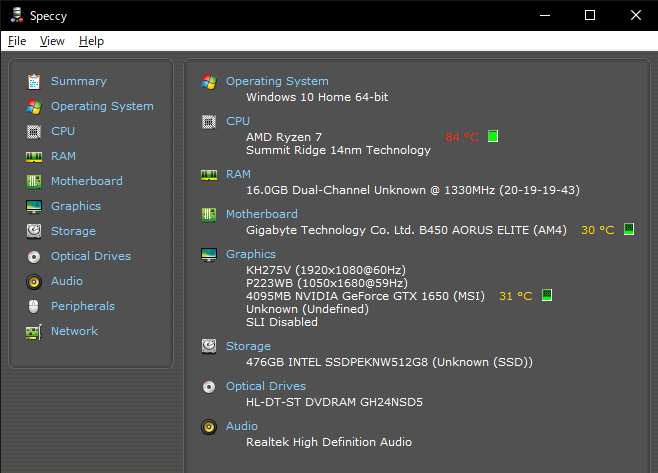The width and height of the screenshot is (658, 473).
Task: Select Summary in the sidebar
Action: click(79, 81)
